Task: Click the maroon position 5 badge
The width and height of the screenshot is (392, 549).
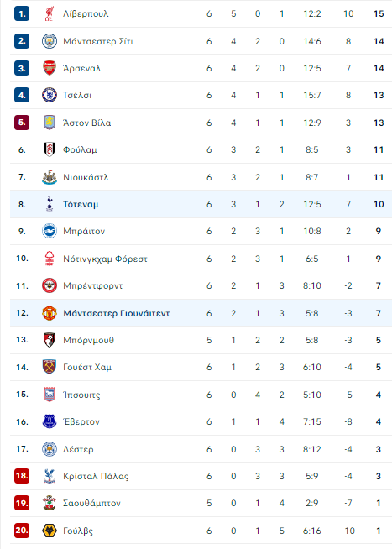Action: click(22, 123)
